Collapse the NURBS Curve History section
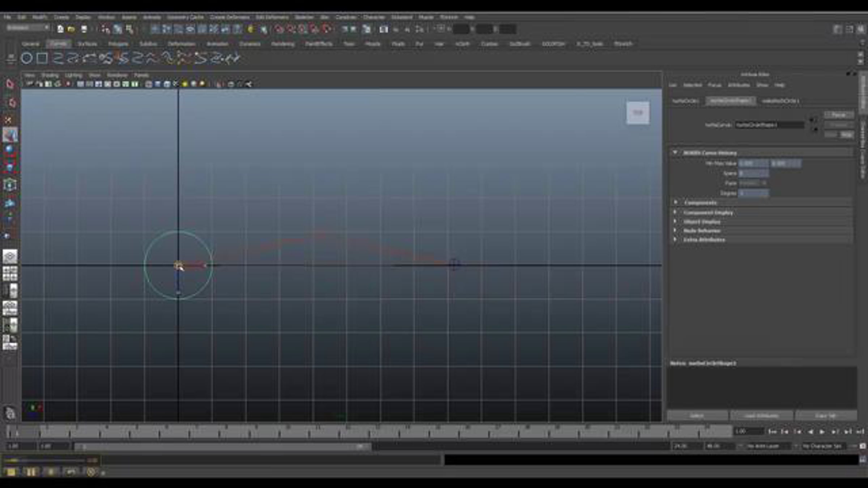The width and height of the screenshot is (868, 488). (x=675, y=153)
